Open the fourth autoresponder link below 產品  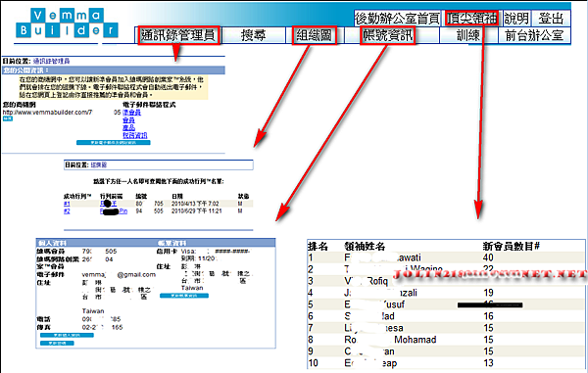[x=135, y=135]
